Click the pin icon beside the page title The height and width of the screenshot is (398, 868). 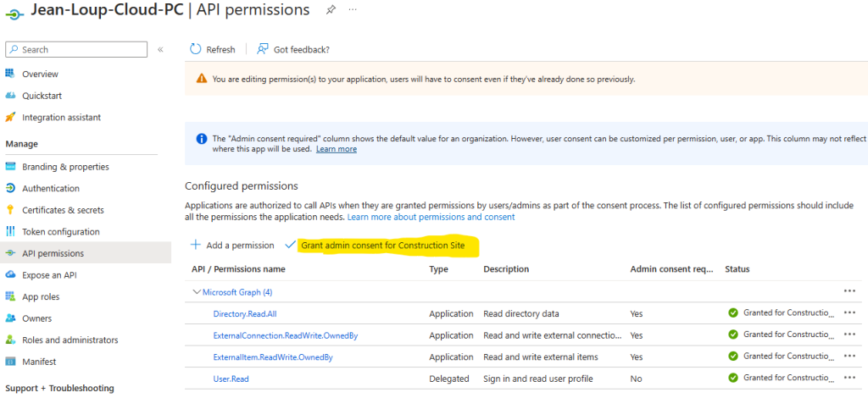[x=331, y=10]
